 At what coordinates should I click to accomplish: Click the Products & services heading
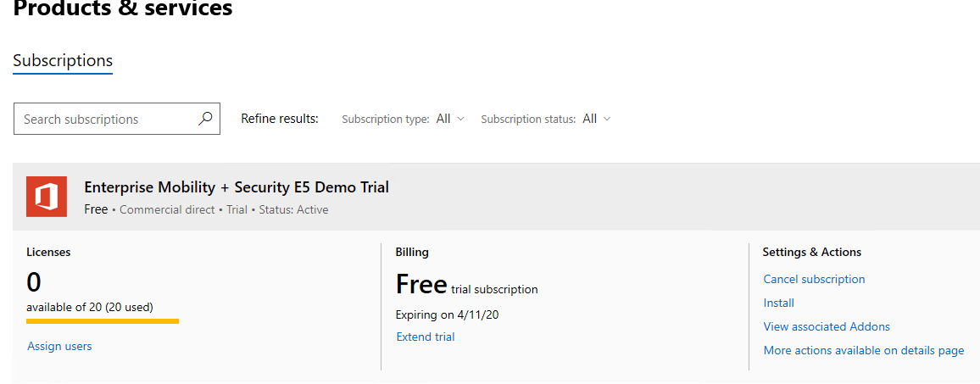point(122,8)
